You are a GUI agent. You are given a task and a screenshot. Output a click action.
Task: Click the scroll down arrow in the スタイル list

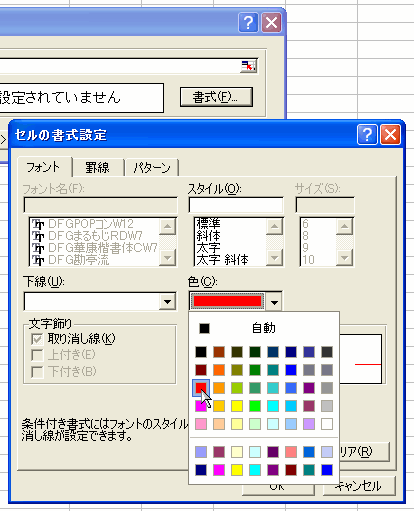(274, 257)
